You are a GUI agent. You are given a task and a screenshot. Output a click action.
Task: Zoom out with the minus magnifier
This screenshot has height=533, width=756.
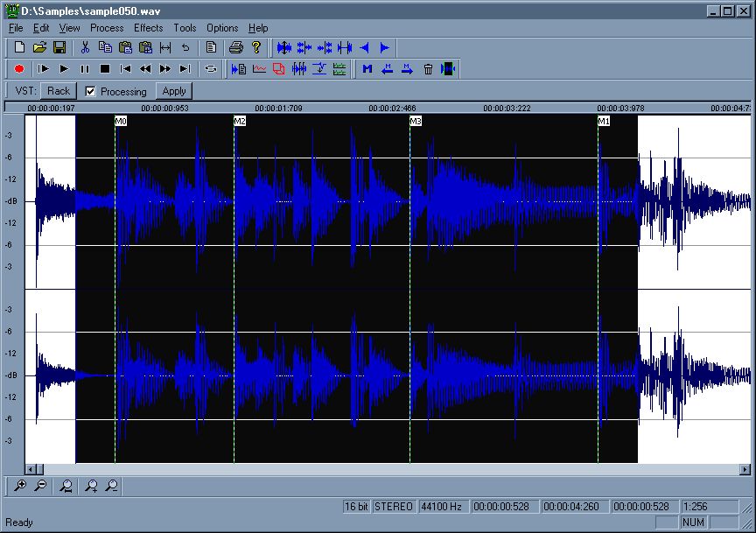[x=41, y=486]
